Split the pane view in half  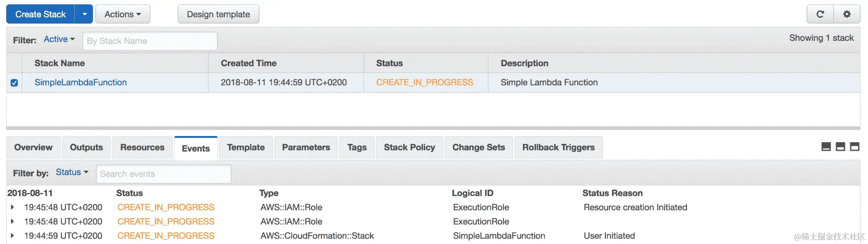(840, 147)
